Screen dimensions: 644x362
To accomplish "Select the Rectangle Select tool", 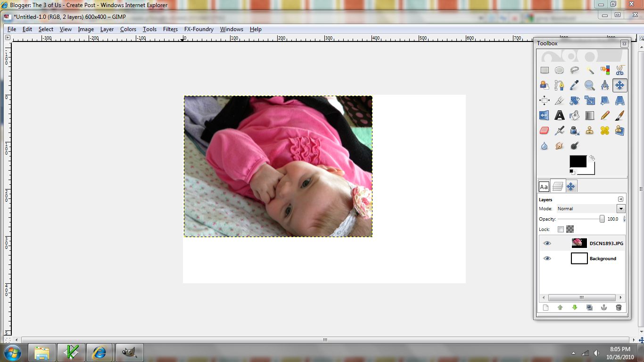I will tap(545, 70).
